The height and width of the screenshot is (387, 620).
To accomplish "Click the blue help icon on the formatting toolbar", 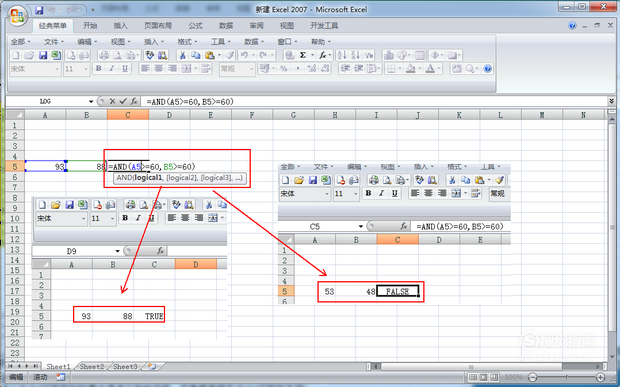I will click(488, 69).
